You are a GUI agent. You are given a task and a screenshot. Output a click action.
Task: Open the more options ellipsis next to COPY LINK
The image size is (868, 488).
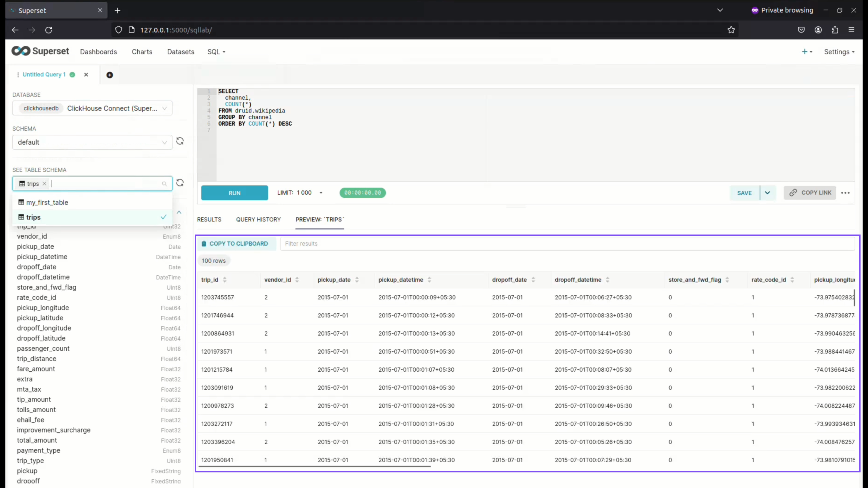click(846, 193)
